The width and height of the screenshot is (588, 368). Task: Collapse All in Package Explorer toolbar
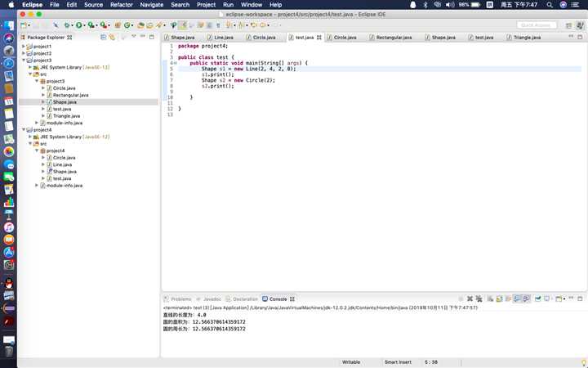point(104,37)
